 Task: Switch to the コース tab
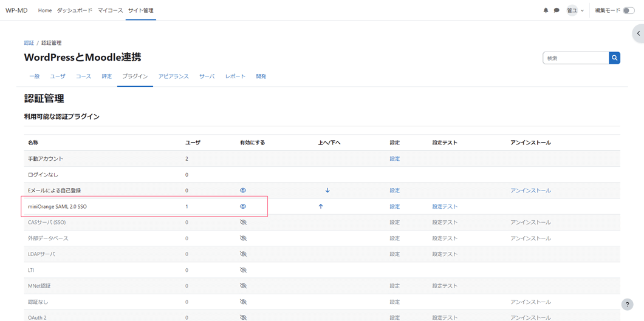(83, 76)
